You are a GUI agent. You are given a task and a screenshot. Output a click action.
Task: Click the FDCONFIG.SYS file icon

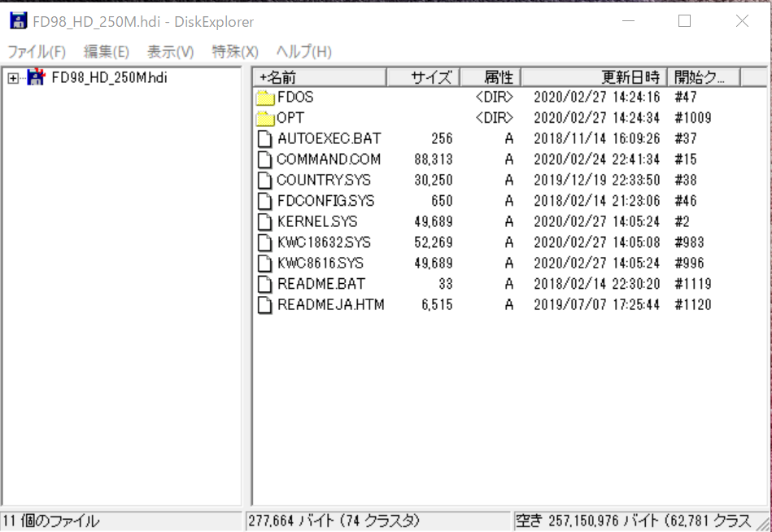tap(265, 201)
